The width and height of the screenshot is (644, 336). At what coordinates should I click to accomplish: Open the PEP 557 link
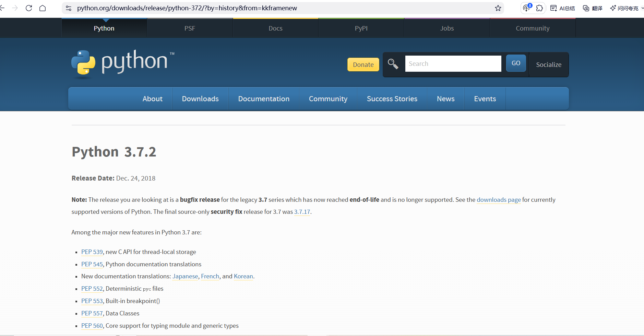[x=92, y=313]
